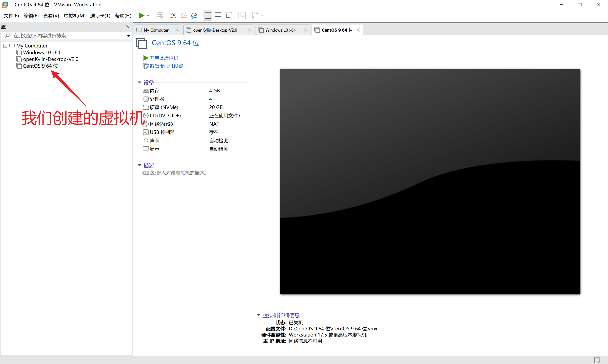Open the 虚拟机(M) menu
The width and height of the screenshot is (608, 364).
point(74,16)
